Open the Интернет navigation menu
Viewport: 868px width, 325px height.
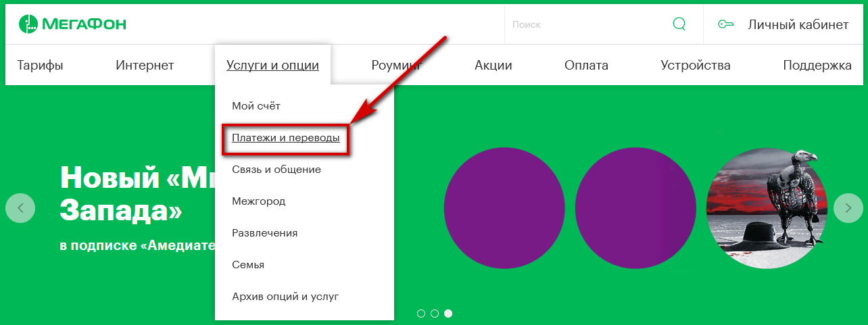click(x=145, y=66)
